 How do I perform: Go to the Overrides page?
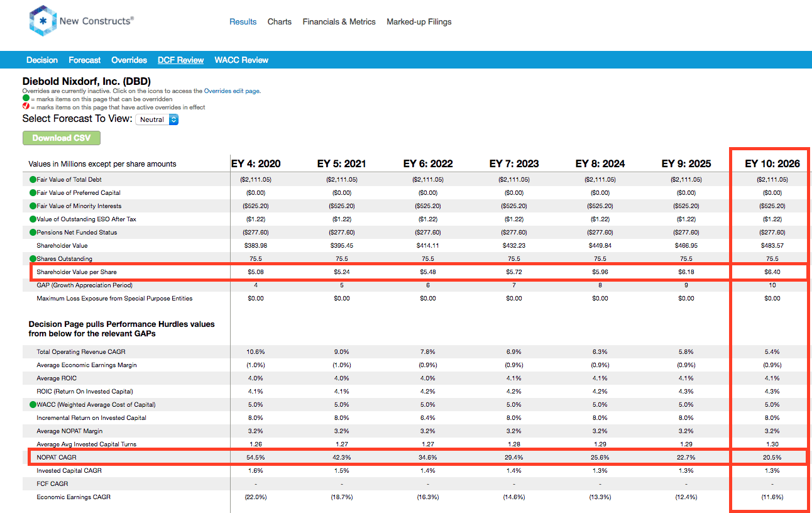pyautogui.click(x=129, y=60)
